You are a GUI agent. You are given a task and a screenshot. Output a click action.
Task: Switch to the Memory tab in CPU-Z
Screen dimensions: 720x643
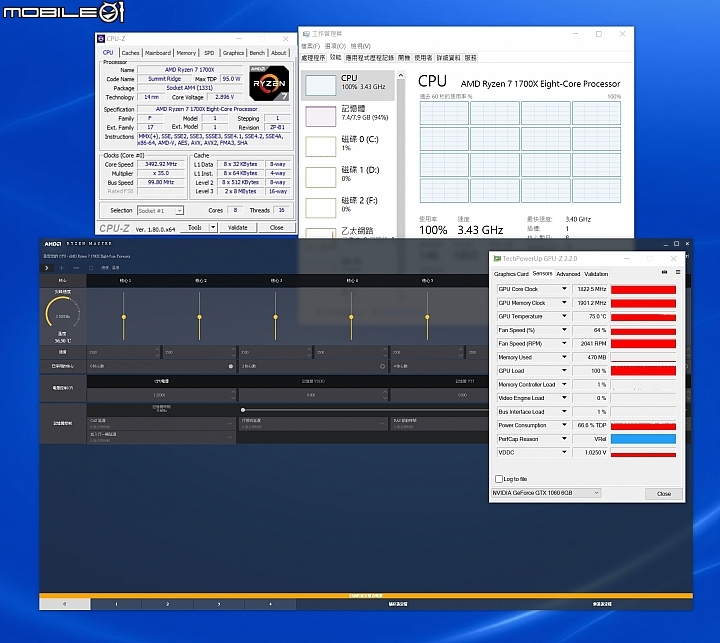[x=186, y=53]
